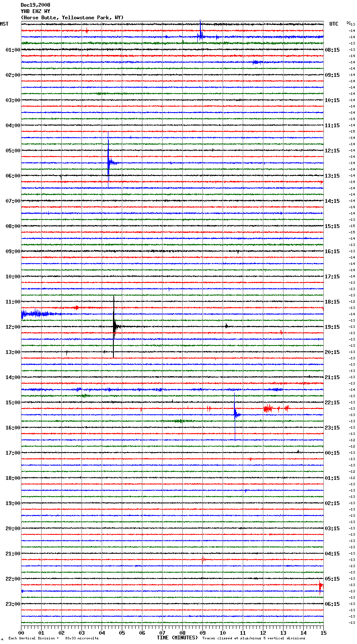This screenshot has height=644, width=357.
Task: Click the TIME (MINUTES) axis title
Action: coord(177,638)
